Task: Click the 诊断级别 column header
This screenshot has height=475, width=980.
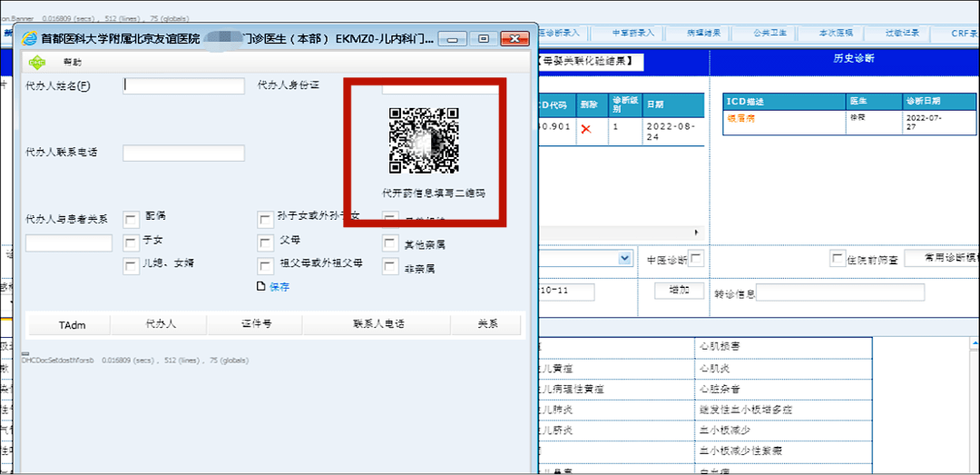Action: coord(625,104)
